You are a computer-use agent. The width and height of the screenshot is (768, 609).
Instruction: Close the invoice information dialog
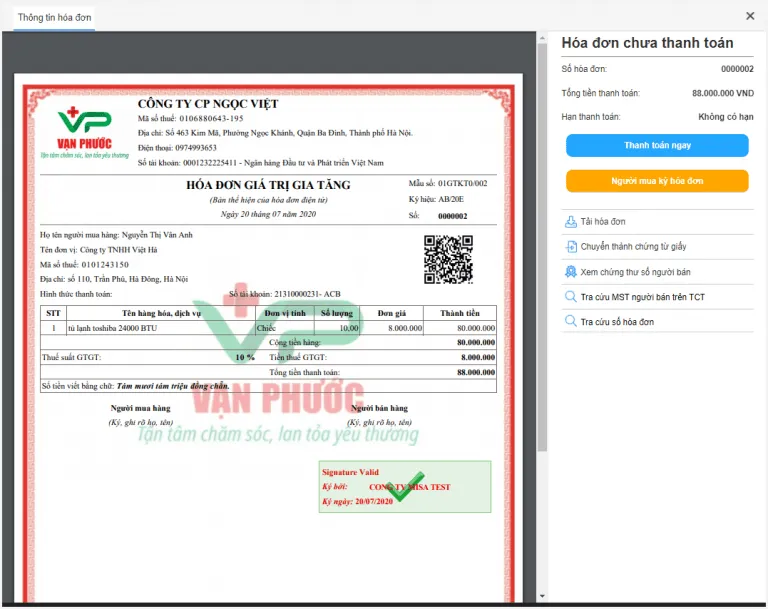click(x=750, y=16)
